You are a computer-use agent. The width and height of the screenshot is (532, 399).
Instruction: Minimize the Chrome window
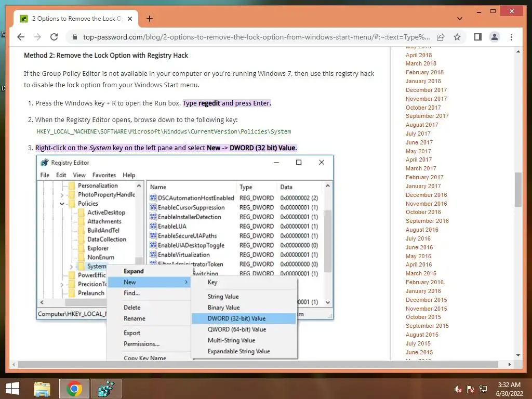(478, 11)
